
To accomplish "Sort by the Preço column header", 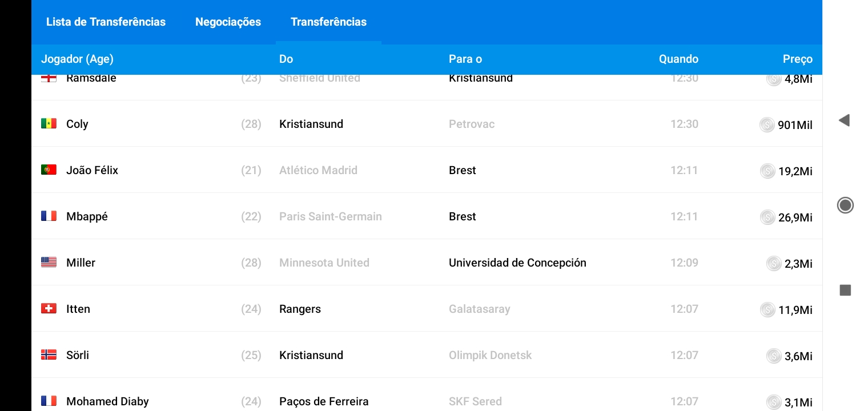I will [797, 59].
